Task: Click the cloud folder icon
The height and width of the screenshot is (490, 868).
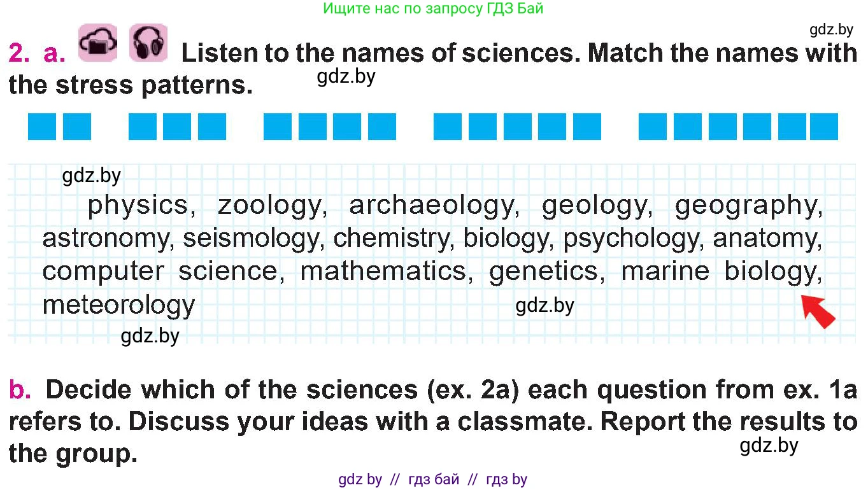Action: pos(97,43)
